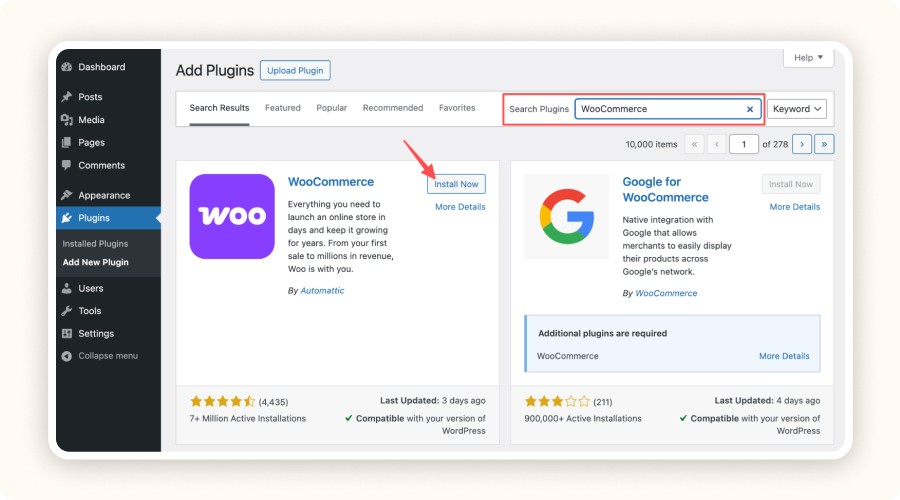
Task: Click the Comments bubble icon
Action: [67, 165]
